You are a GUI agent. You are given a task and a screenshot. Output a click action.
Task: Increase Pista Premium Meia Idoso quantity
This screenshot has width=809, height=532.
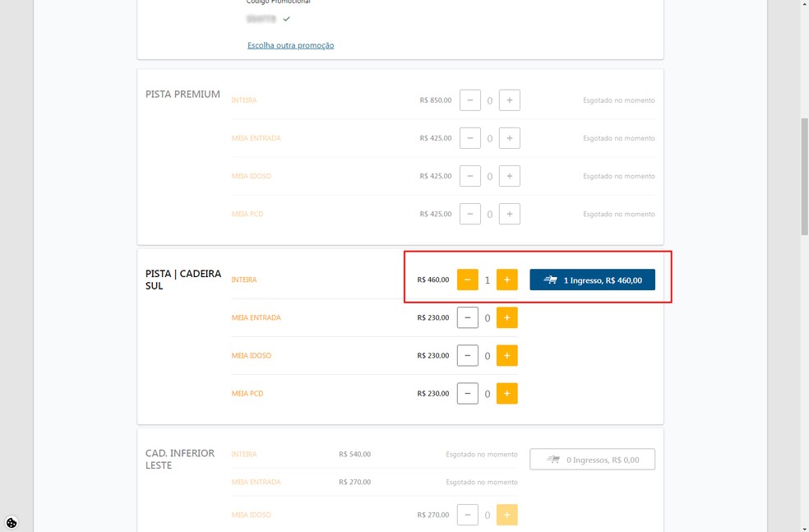point(509,176)
